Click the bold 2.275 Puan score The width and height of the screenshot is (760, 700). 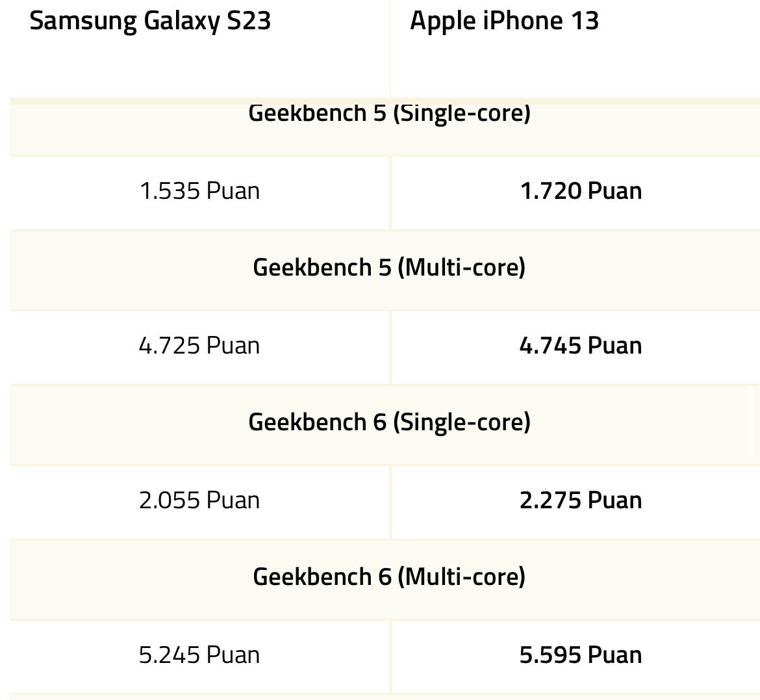point(581,500)
